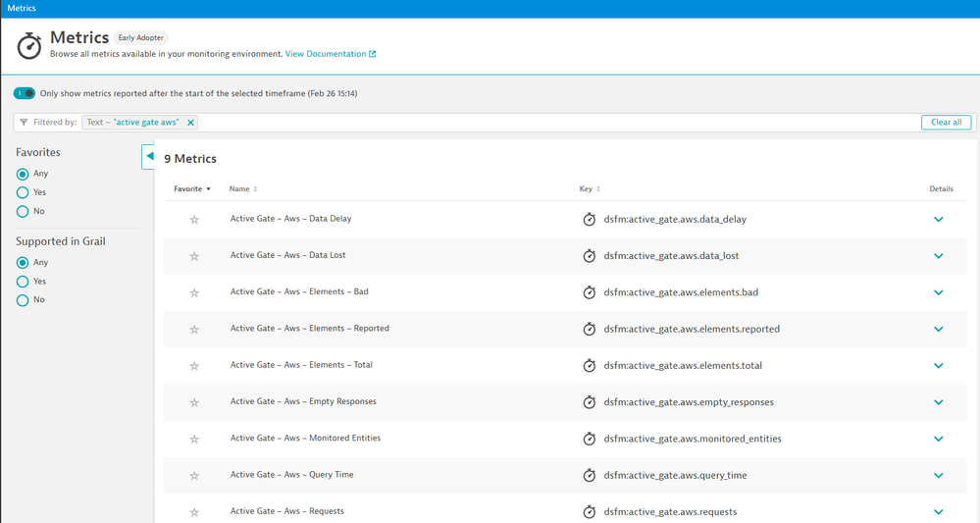The height and width of the screenshot is (523, 980).
Task: Click the filter funnel icon
Action: 24,123
